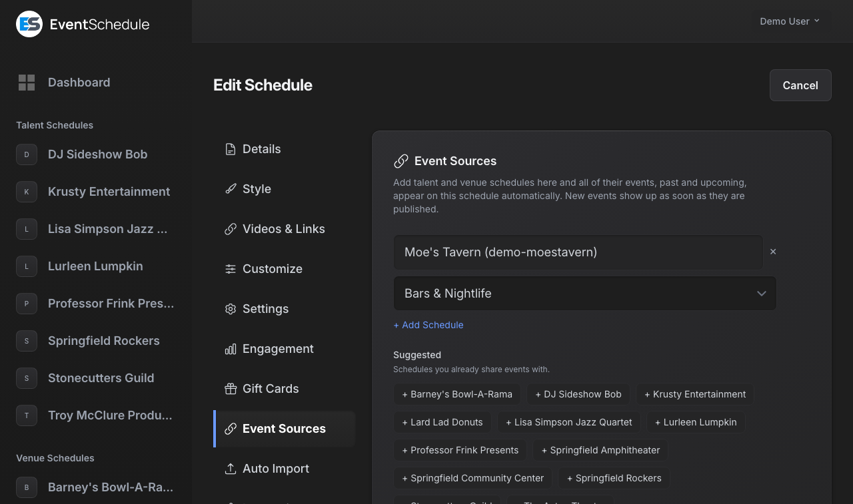The width and height of the screenshot is (853, 504).
Task: Add suggested Springfield Amphitheater schedule
Action: tap(600, 450)
